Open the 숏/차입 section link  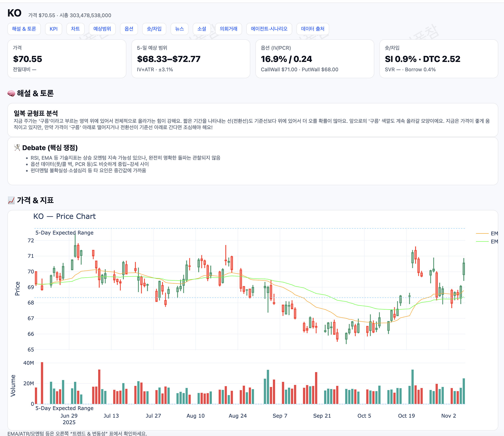pos(154,29)
